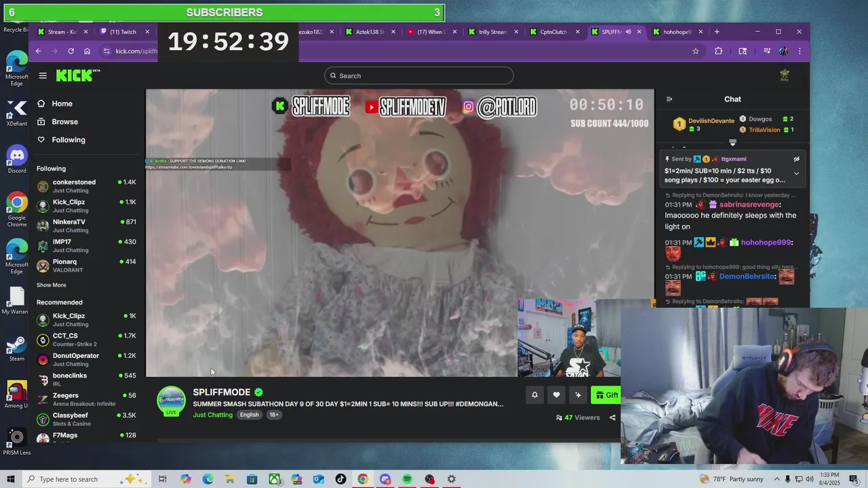Open CCT_CS recommended channel
The image size is (868, 488).
pos(86,340)
